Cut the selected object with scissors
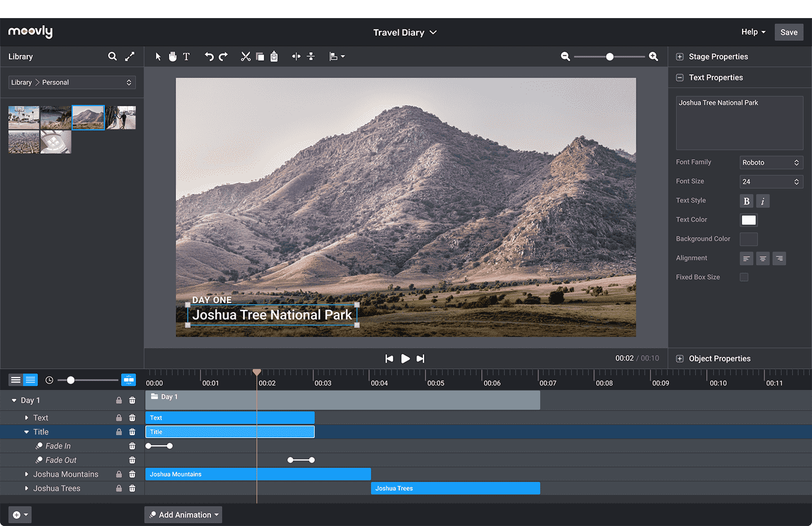Screen dimensions: 812x526 246,56
